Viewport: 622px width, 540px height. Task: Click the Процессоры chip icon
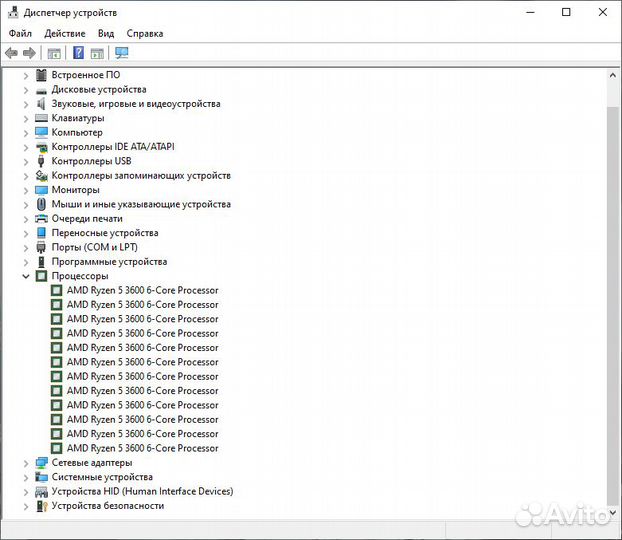41,276
